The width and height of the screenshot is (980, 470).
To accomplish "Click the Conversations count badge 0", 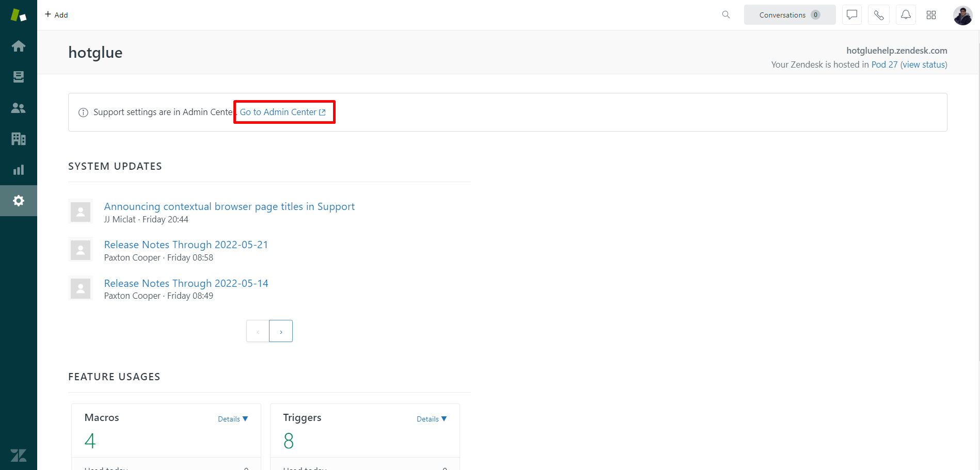I will (x=815, y=15).
